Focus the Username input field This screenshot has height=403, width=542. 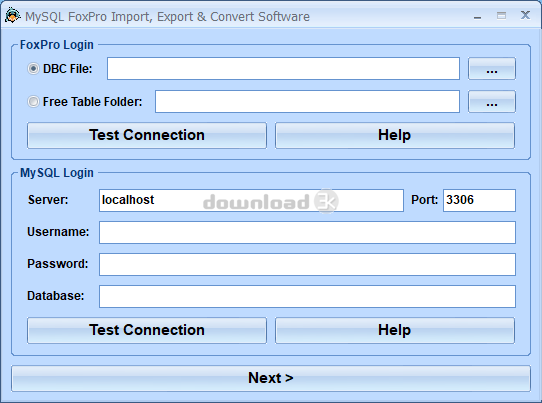307,232
